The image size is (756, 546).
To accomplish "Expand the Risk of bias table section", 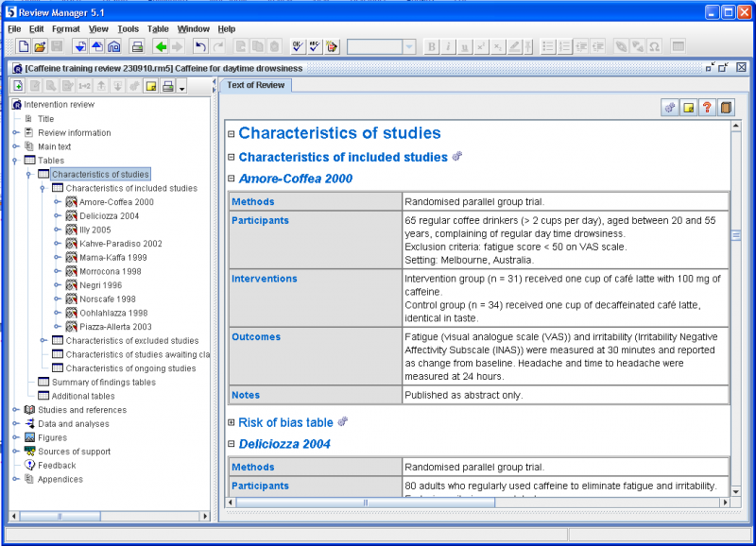I will [232, 423].
